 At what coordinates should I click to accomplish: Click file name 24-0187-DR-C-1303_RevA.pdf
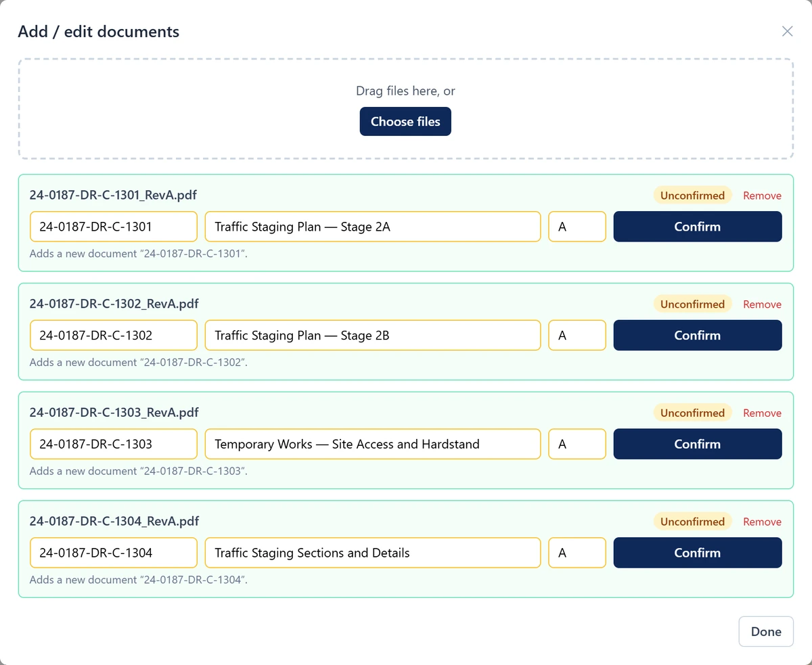point(114,413)
